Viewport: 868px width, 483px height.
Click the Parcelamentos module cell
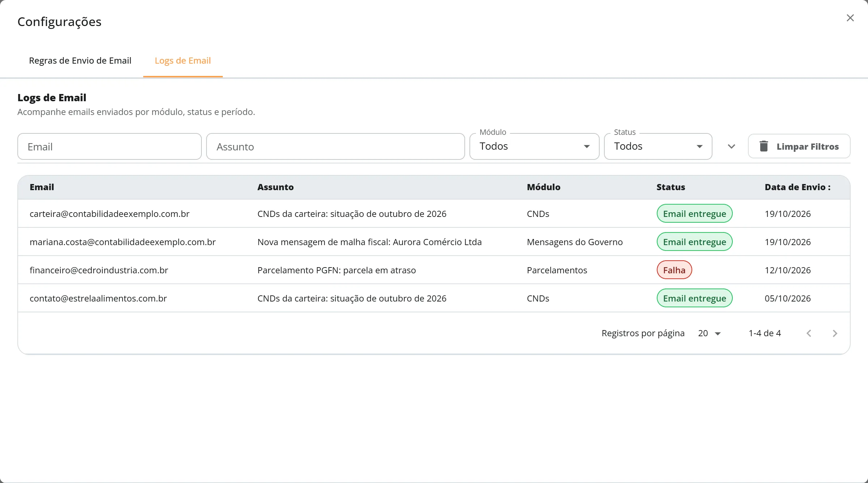tap(557, 270)
